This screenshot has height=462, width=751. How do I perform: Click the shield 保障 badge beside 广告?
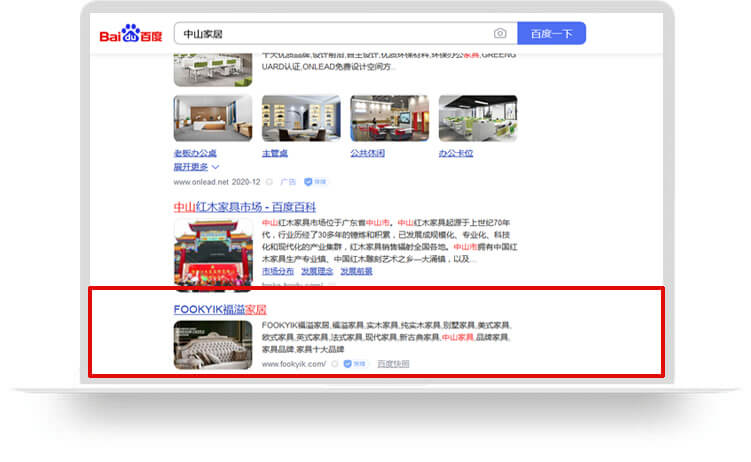point(315,182)
